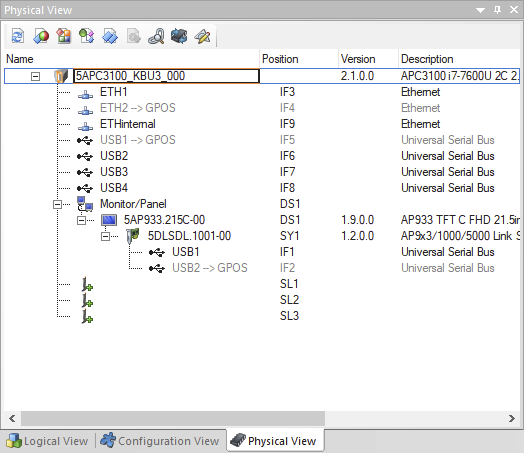Viewport: 524px width, 453px height.
Task: Collapse the Monitor/Panel tree node
Action: tap(57, 204)
